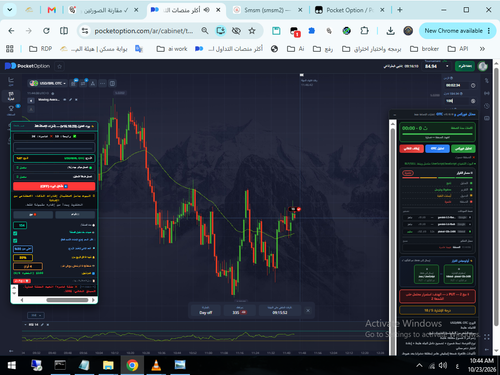Click the chart layout split icon
This screenshot has width=500, height=375.
coord(112,83)
